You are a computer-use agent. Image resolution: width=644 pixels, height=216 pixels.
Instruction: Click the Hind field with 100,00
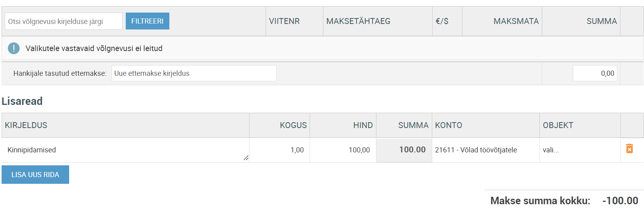point(343,150)
